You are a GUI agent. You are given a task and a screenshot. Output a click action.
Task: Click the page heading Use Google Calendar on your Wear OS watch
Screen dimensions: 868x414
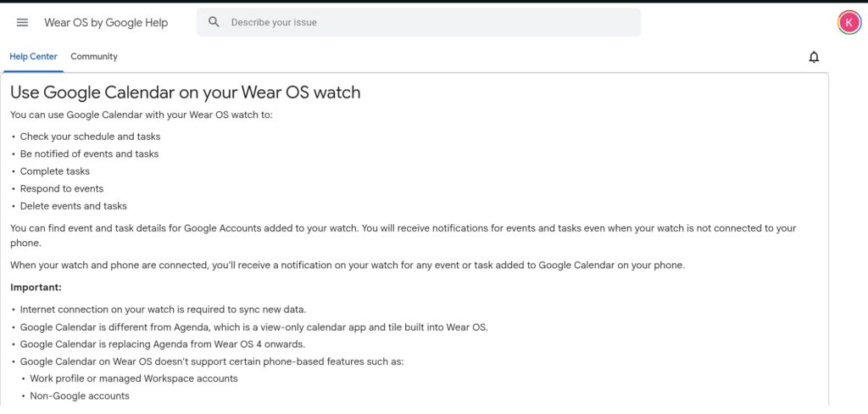coord(186,92)
